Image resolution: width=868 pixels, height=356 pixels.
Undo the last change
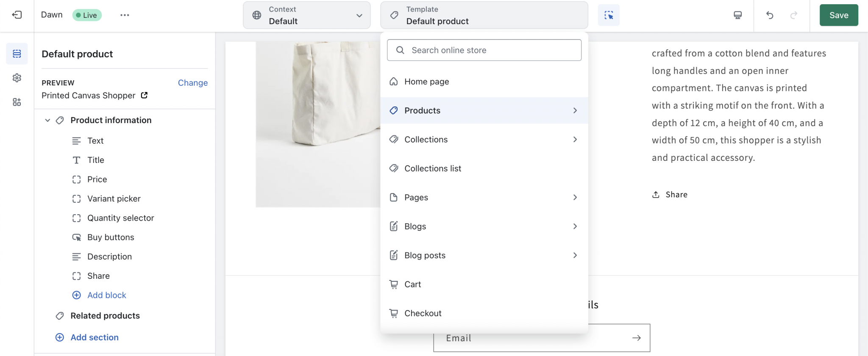coord(770,15)
